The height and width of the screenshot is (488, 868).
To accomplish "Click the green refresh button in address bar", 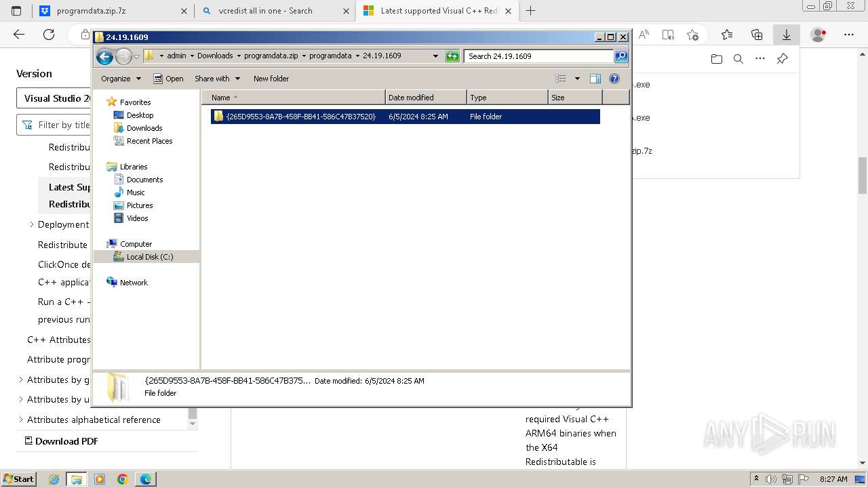I will click(452, 56).
